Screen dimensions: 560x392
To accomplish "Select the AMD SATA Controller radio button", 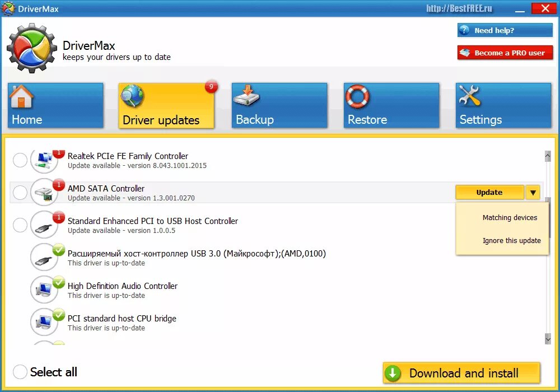I will [20, 193].
